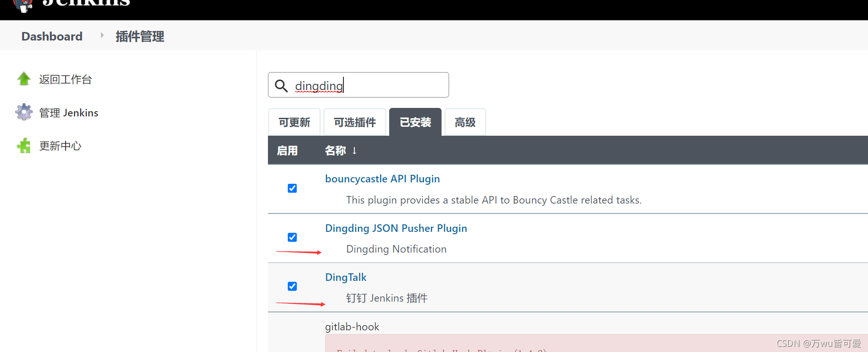Uncheck the bouncycastle API Plugin checkbox
The height and width of the screenshot is (352, 868).
[x=292, y=188]
